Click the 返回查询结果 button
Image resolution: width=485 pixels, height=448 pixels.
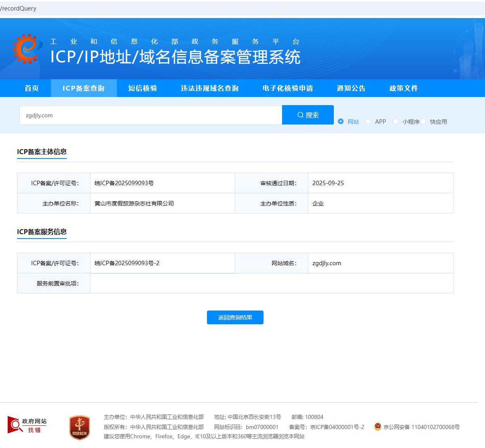[x=235, y=317]
